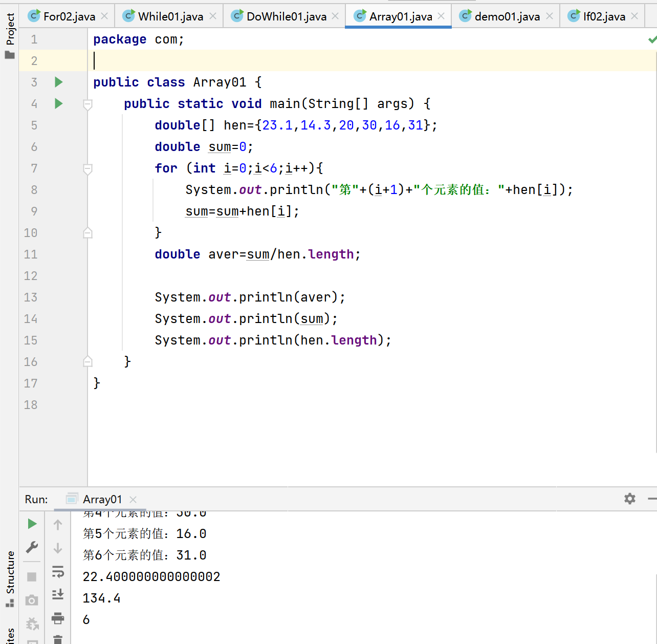Click 'double aver=sum/hen.length;' line
The image size is (657, 644).
coord(257,254)
